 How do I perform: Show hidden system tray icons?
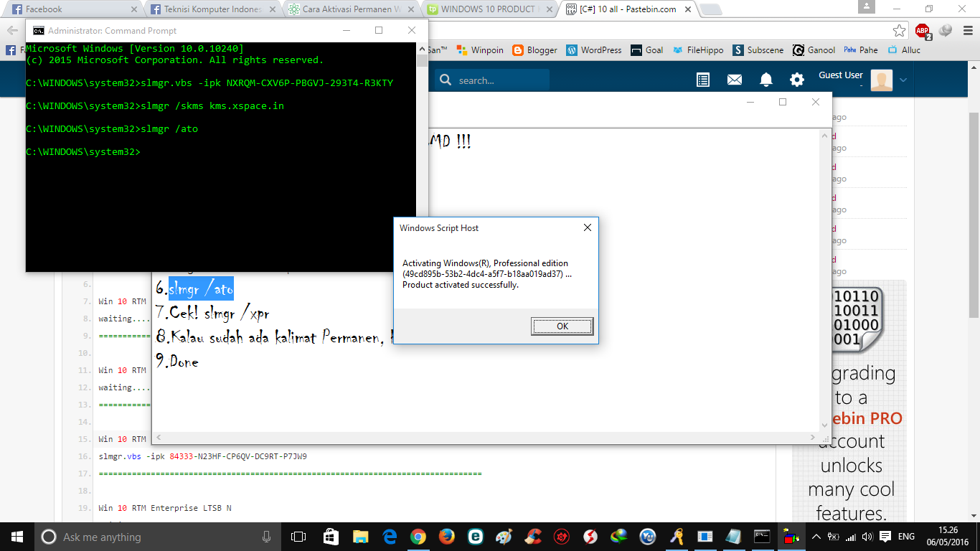[816, 537]
